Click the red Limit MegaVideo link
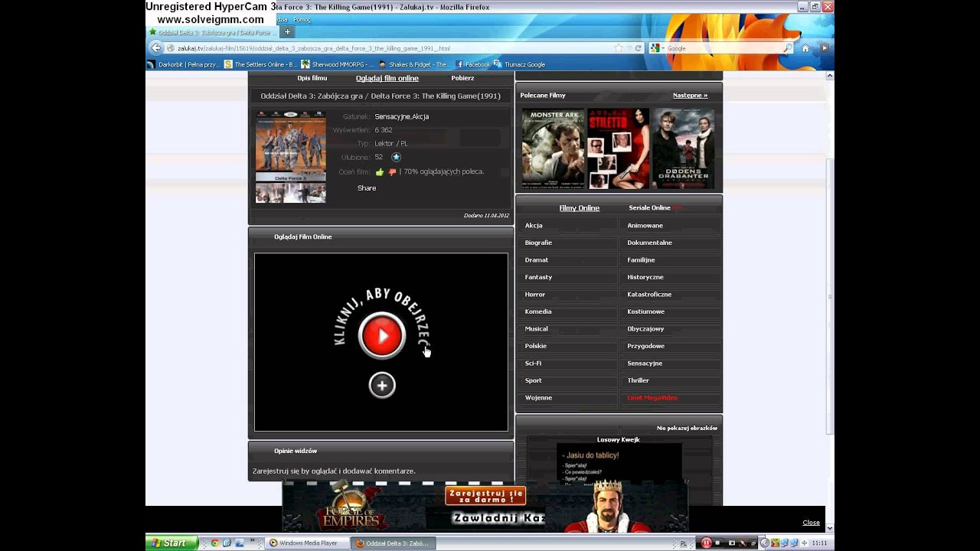Screen dimensions: 980x551 click(x=652, y=398)
